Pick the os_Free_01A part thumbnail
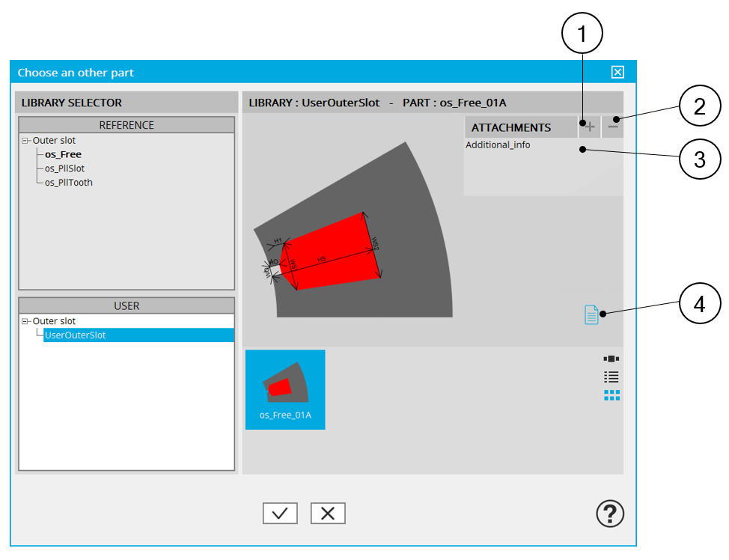 [285, 389]
